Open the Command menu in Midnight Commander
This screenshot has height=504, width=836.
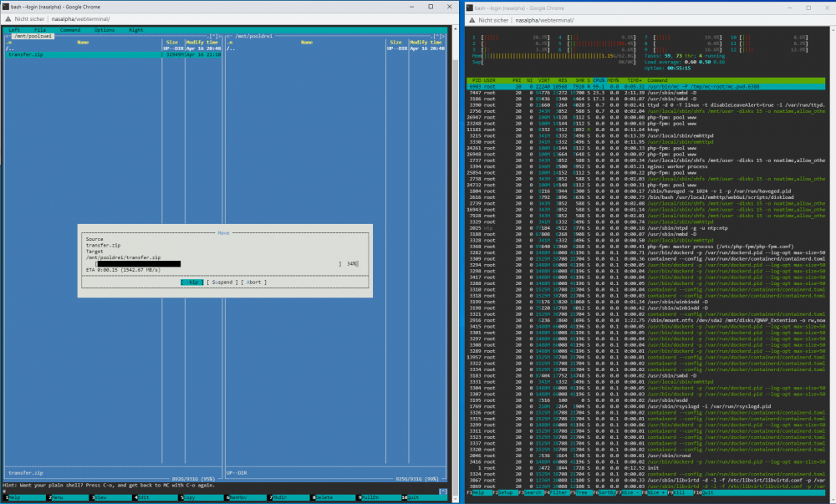pyautogui.click(x=70, y=30)
